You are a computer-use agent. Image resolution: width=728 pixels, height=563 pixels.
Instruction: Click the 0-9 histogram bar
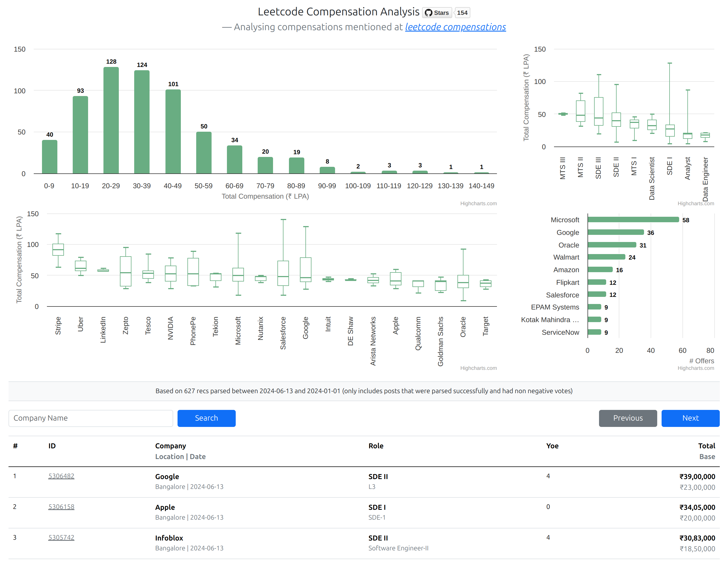click(x=50, y=157)
